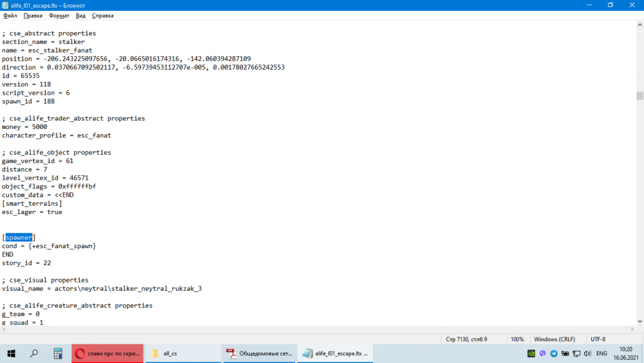Click the comment '; cse_alife_creature_abstract properties'
Image resolution: width=644 pixels, height=363 pixels.
pos(77,306)
